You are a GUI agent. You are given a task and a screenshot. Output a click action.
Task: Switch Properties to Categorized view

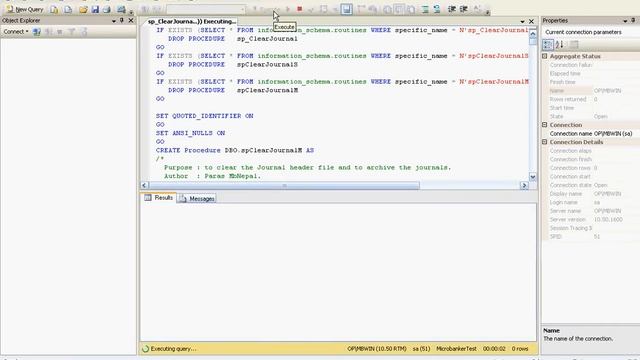pyautogui.click(x=548, y=44)
